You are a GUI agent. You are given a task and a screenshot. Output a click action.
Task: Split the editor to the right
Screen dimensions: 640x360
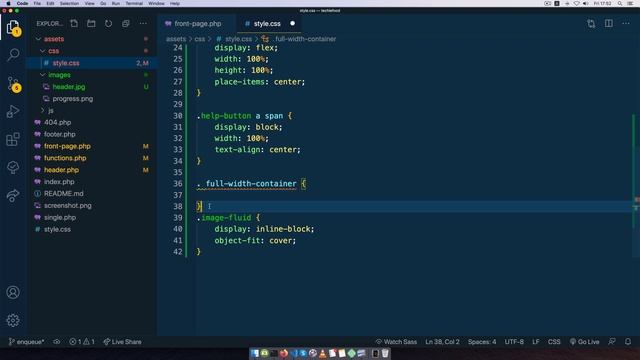point(609,24)
